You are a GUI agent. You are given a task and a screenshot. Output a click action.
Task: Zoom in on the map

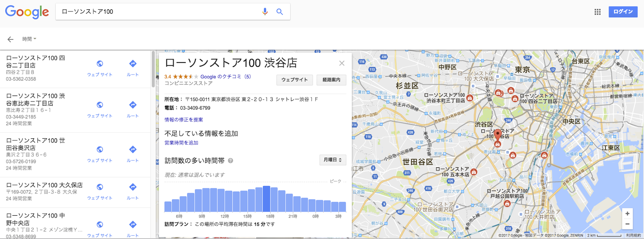click(627, 214)
